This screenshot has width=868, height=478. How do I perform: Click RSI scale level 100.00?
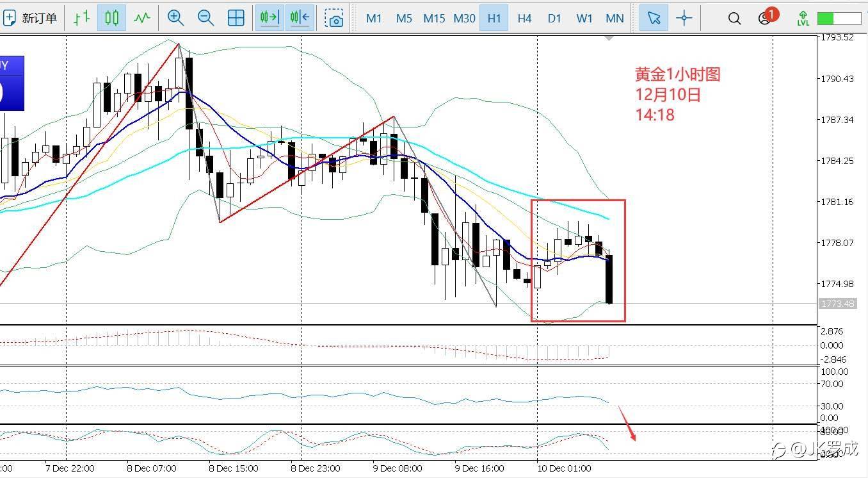[x=834, y=372]
